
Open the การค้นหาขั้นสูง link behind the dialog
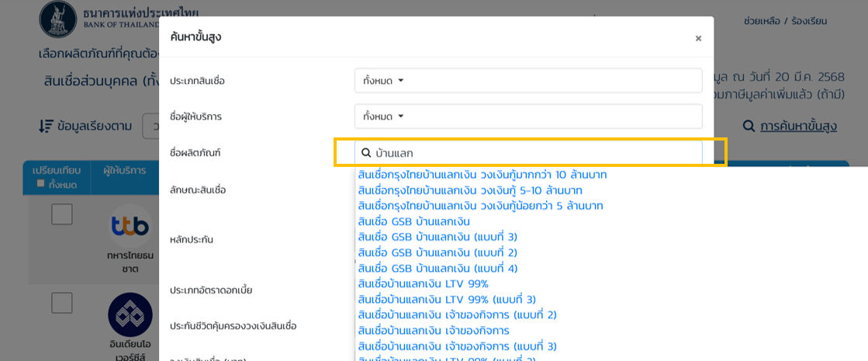click(x=798, y=127)
